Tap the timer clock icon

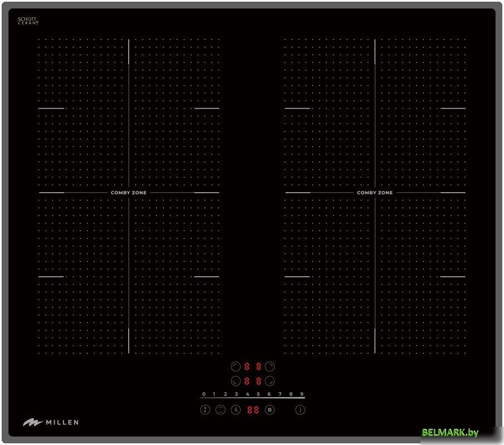coord(236,410)
